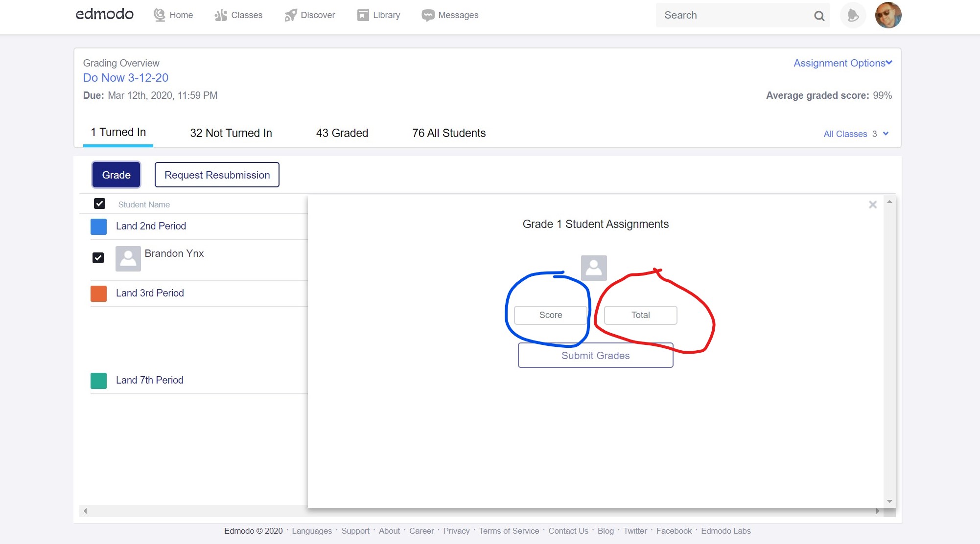Uncheck Brandon Ynx's checkbox

[98, 258]
